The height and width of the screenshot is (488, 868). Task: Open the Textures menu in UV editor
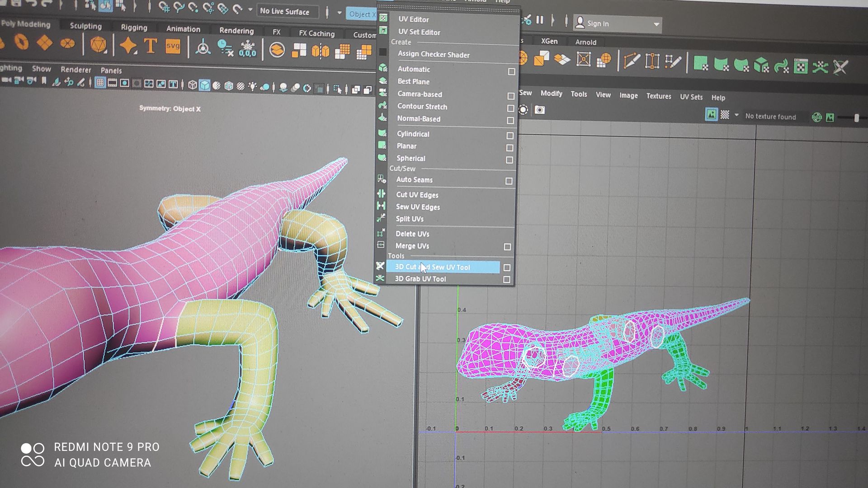[x=658, y=96]
